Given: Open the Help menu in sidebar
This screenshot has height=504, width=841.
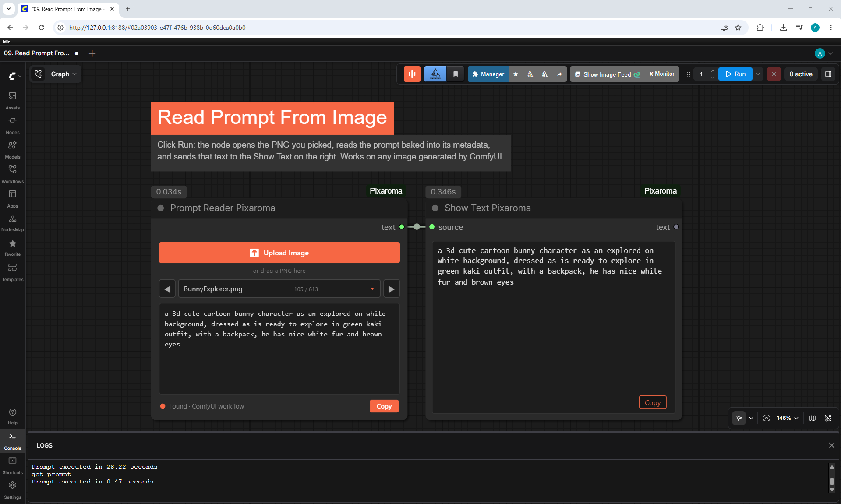Looking at the screenshot, I should 12,416.
